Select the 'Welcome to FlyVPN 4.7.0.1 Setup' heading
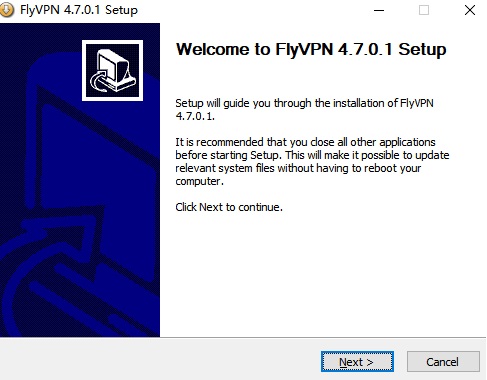 311,49
